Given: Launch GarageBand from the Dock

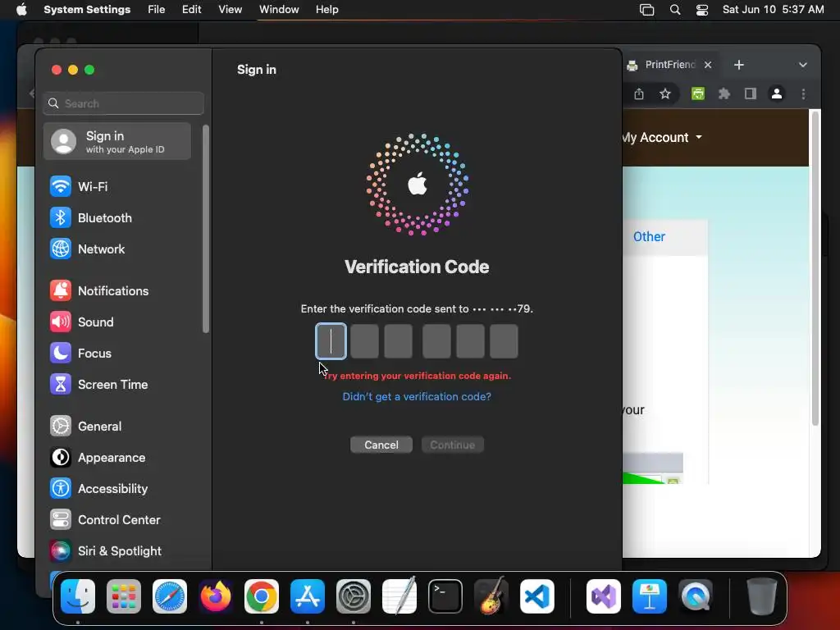Looking at the screenshot, I should click(x=491, y=596).
